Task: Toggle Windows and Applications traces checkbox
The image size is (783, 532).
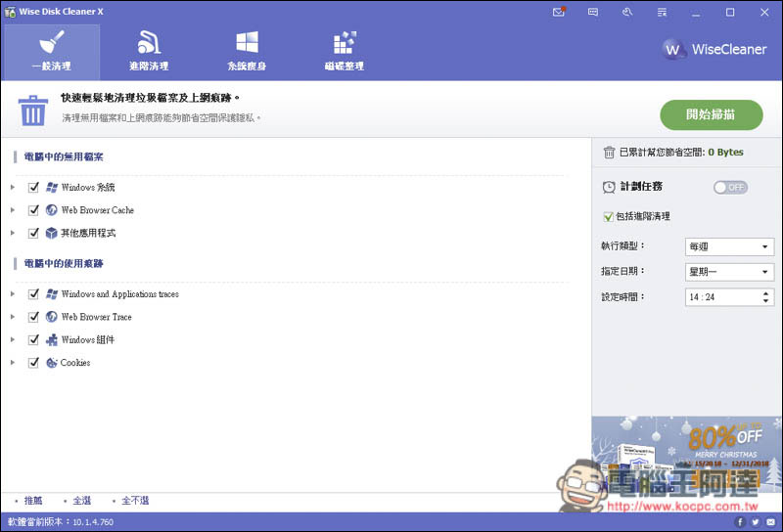Action: click(33, 294)
